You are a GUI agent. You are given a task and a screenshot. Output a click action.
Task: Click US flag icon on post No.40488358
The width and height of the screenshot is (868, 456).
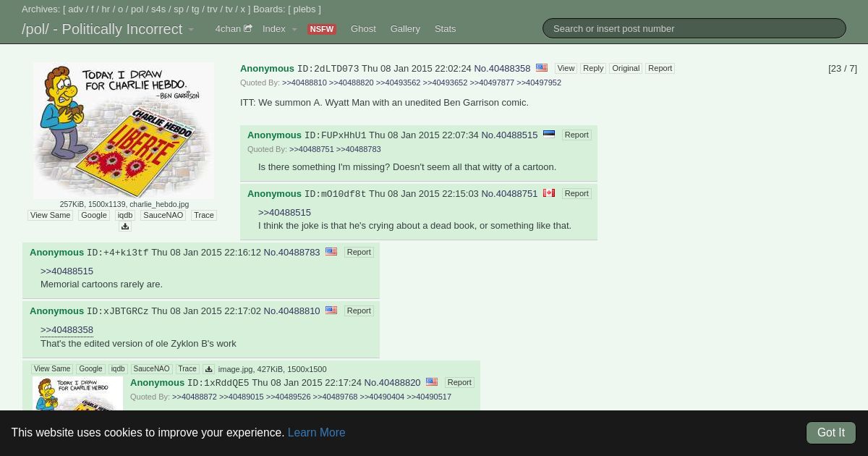click(542, 68)
